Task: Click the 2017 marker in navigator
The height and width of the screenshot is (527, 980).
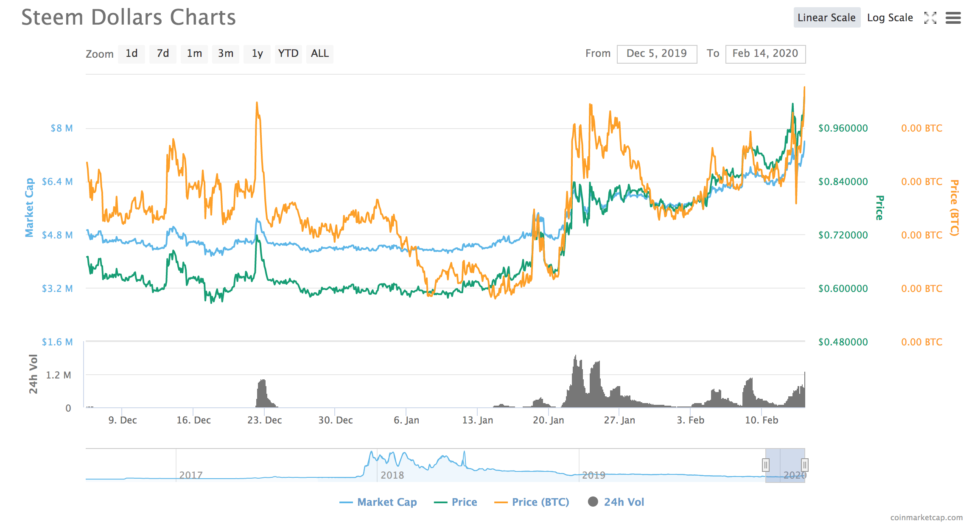Action: tap(191, 475)
